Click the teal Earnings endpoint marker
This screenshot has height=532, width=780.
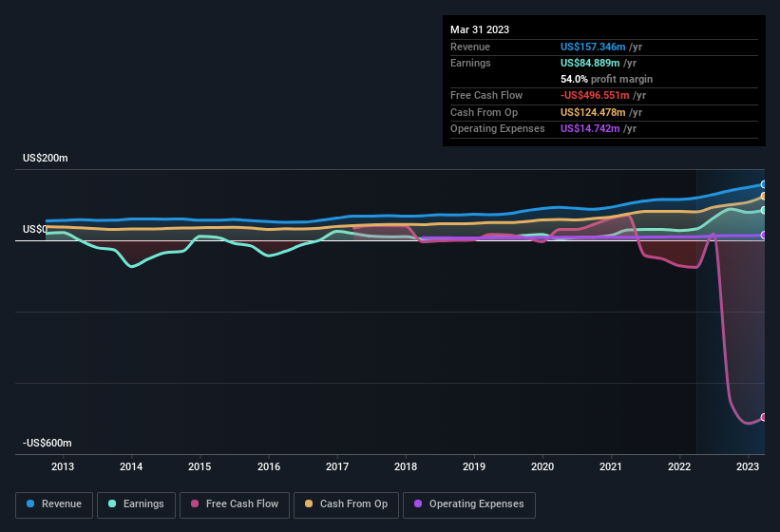point(764,210)
